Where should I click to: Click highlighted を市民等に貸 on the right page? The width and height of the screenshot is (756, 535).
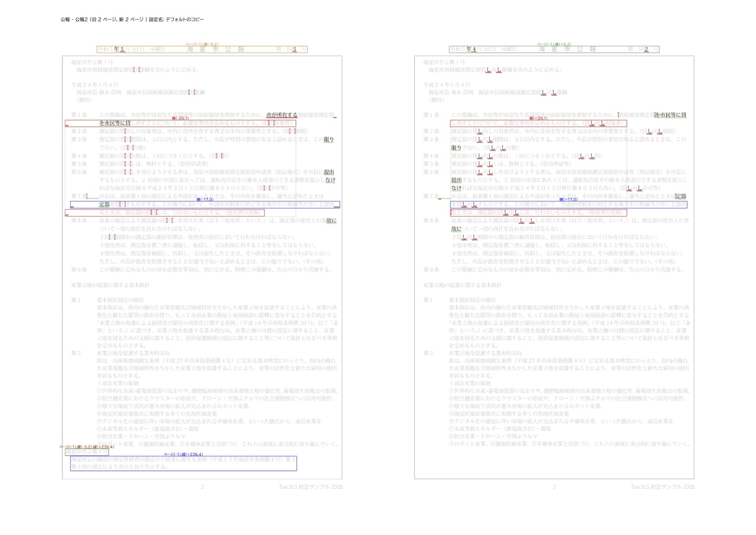(670, 115)
